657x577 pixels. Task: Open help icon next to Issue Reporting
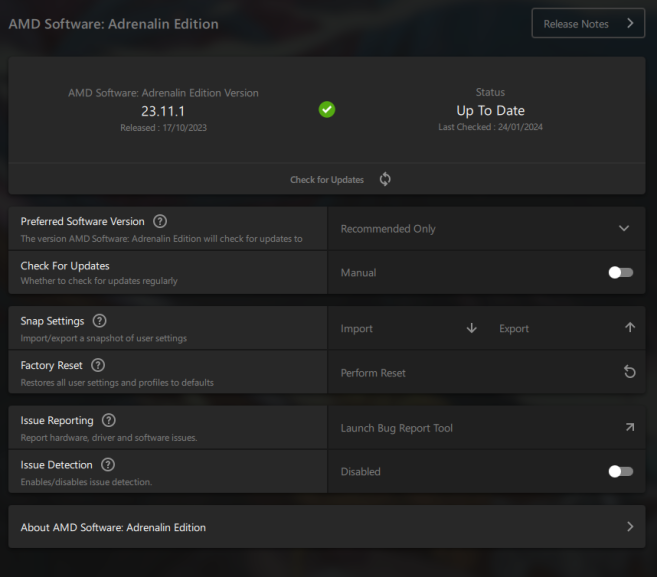(109, 421)
